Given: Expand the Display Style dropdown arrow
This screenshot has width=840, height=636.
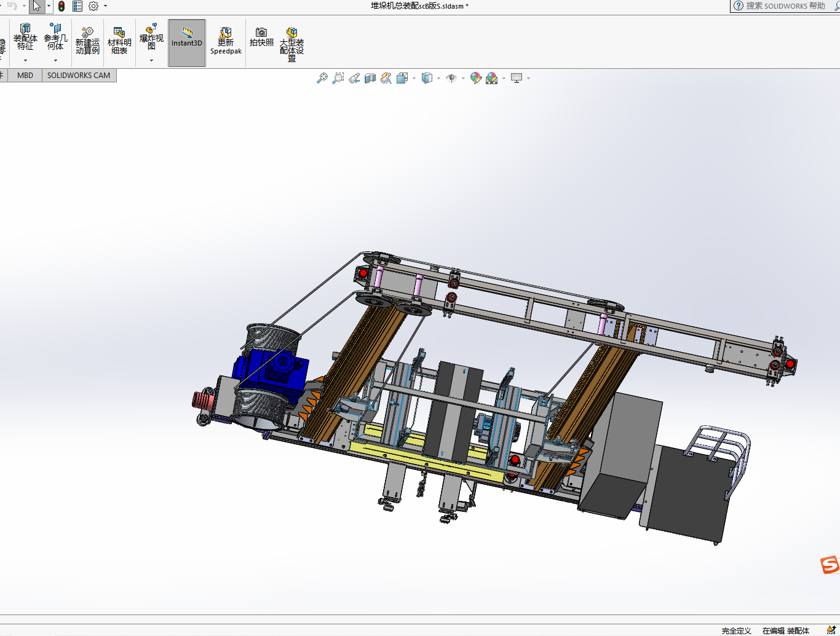Looking at the screenshot, I should coord(438,78).
